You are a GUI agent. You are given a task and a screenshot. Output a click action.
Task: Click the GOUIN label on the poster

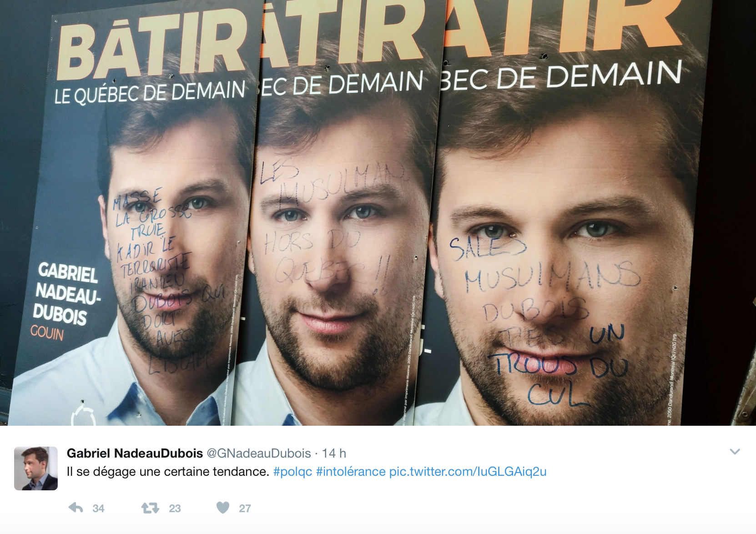pyautogui.click(x=47, y=333)
